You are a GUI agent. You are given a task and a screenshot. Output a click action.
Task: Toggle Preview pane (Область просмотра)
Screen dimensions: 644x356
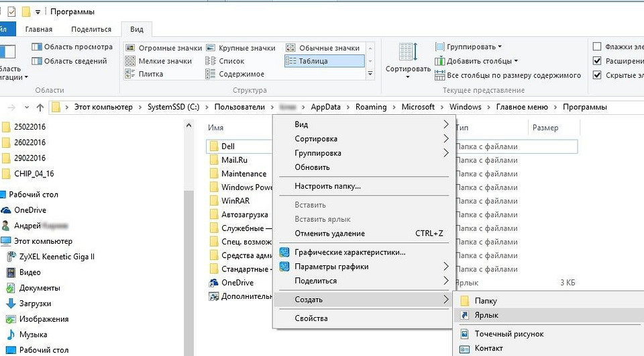pyautogui.click(x=72, y=47)
